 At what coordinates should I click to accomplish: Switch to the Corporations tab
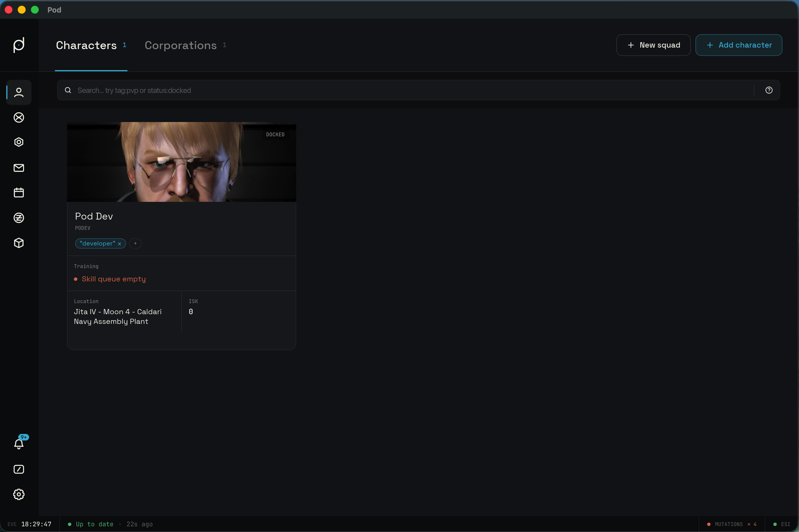point(185,45)
